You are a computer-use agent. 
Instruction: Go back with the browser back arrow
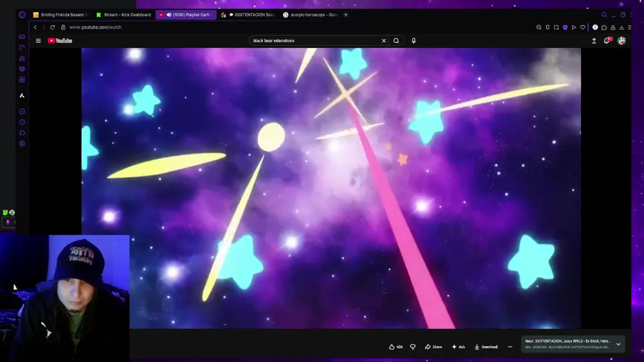[x=35, y=27]
